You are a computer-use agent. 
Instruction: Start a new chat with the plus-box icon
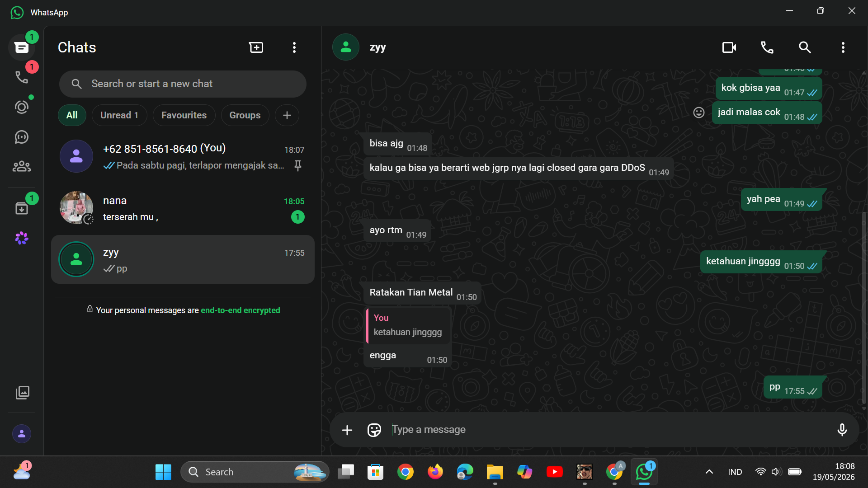pyautogui.click(x=256, y=47)
